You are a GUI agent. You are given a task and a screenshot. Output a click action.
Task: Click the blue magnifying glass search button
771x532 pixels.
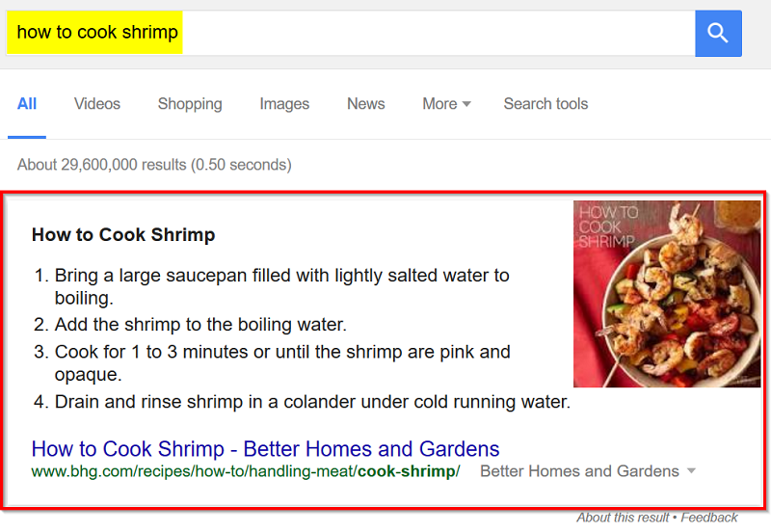[x=718, y=34]
